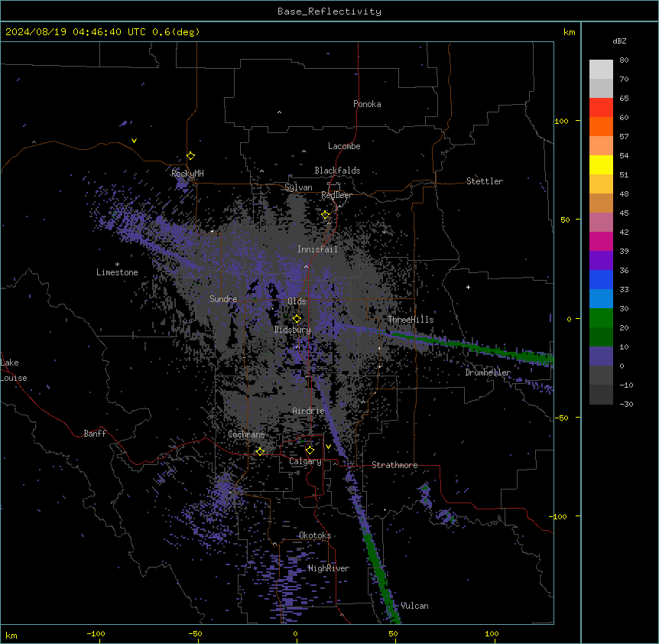Click the Ponoka city label
The width and height of the screenshot is (659, 644).
click(x=367, y=104)
